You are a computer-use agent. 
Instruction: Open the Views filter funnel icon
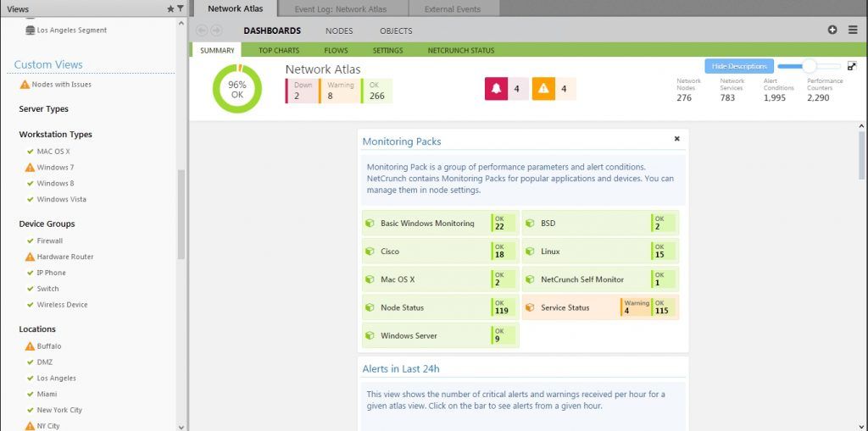point(180,8)
